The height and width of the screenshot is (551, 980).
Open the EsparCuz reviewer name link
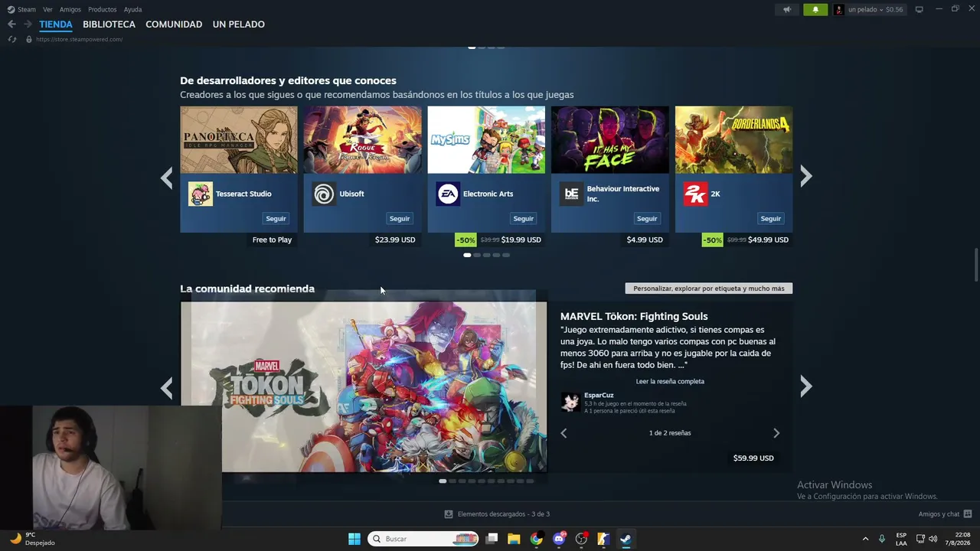[x=599, y=395]
